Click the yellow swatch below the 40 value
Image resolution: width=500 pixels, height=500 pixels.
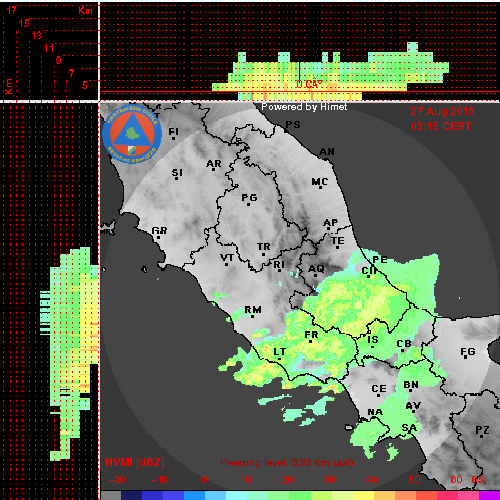[x=363, y=495]
